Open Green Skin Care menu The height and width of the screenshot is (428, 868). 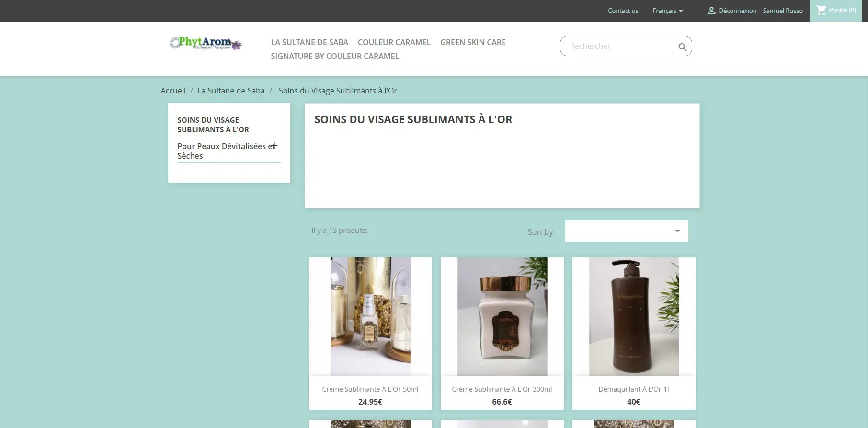point(473,42)
